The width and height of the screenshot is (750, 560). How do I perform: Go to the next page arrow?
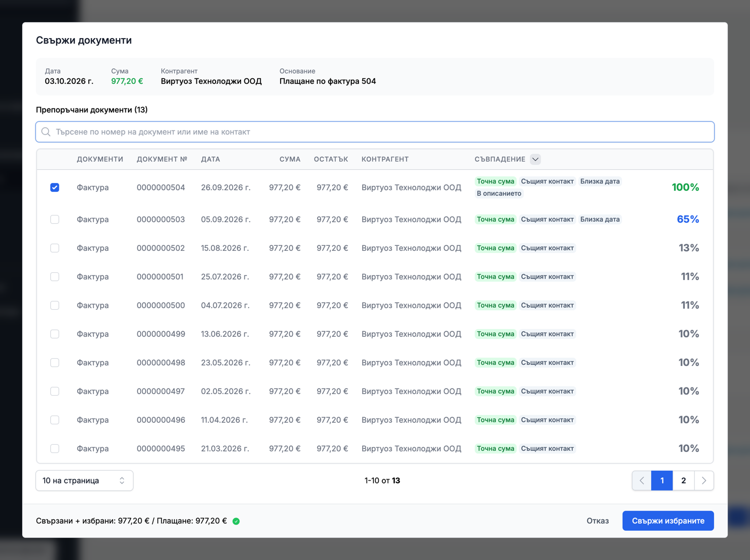click(704, 481)
